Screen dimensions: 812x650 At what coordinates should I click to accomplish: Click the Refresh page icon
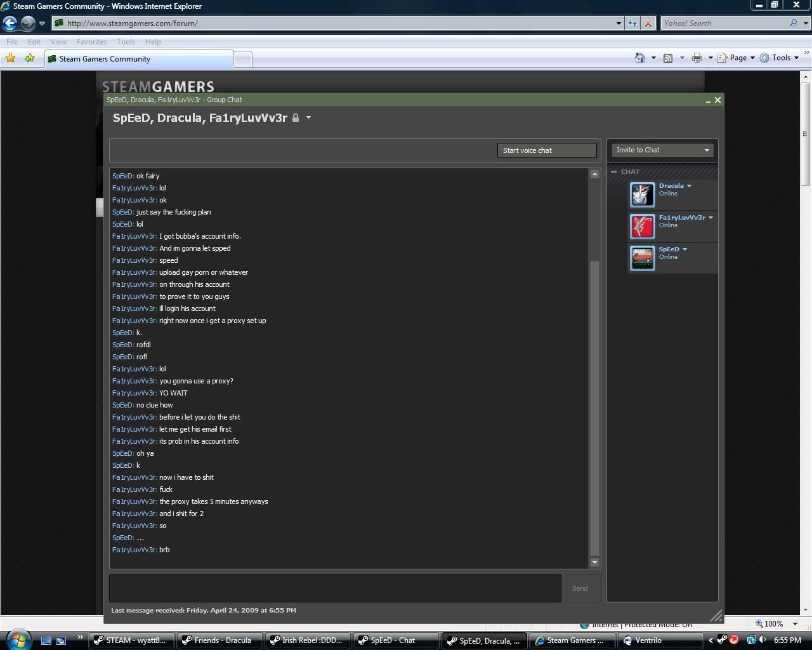coord(632,23)
